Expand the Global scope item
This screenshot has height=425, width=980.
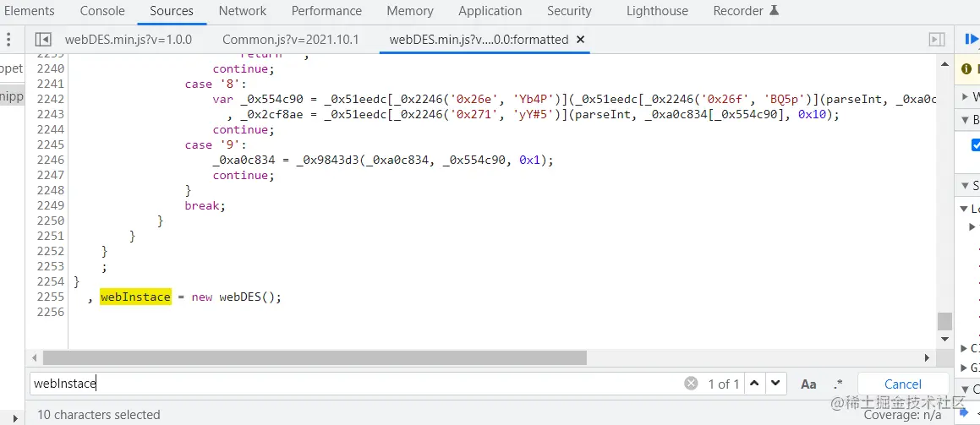964,368
